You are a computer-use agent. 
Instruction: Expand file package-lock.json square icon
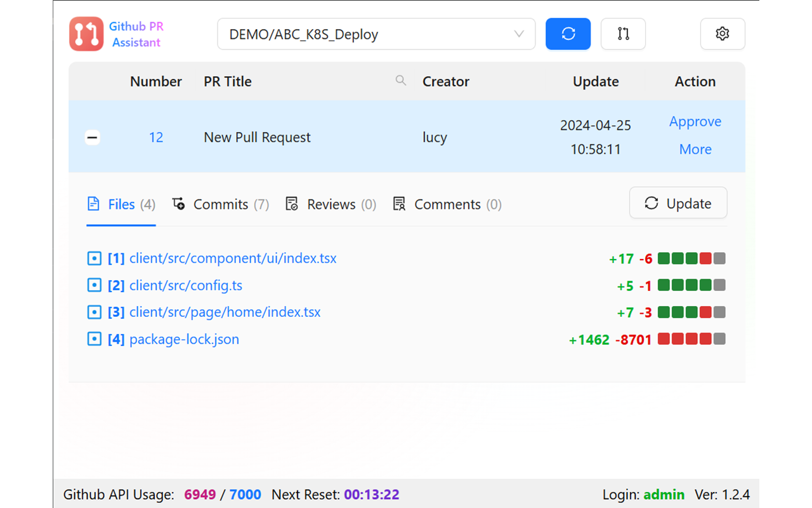coord(94,340)
